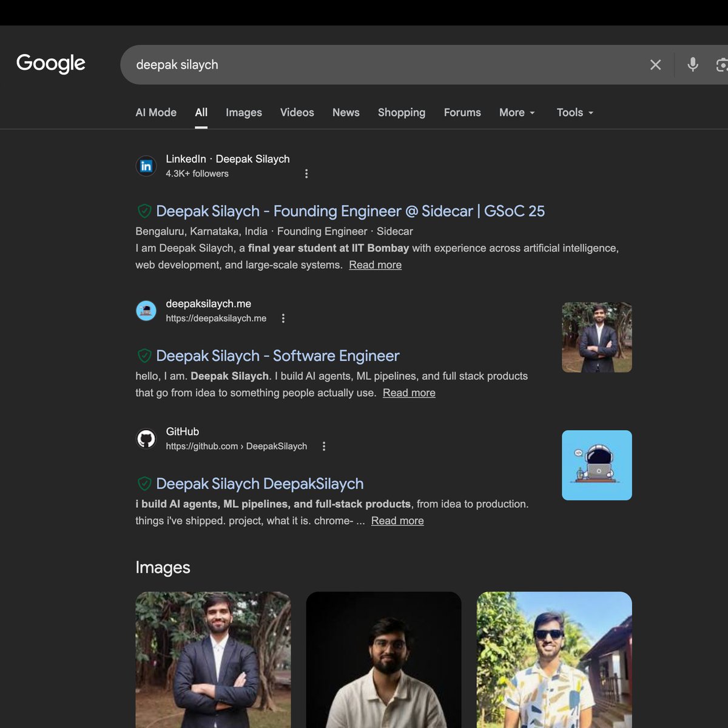728x728 pixels.
Task: Open the Forums tab
Action: (462, 112)
